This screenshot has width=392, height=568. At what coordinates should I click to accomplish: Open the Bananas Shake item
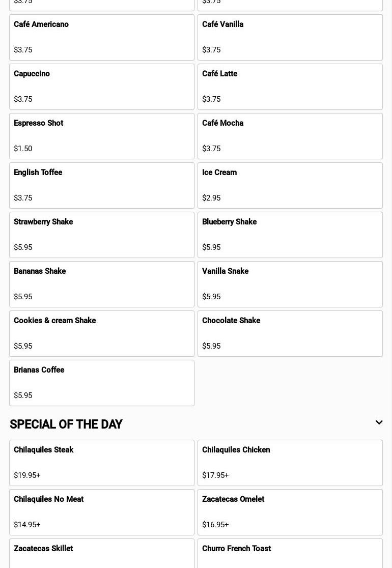(x=102, y=284)
